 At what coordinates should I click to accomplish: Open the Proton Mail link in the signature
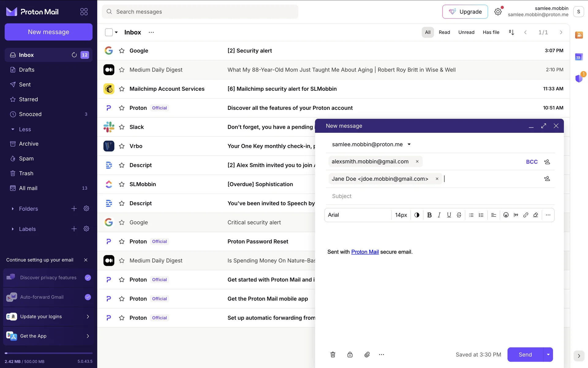[x=365, y=252]
